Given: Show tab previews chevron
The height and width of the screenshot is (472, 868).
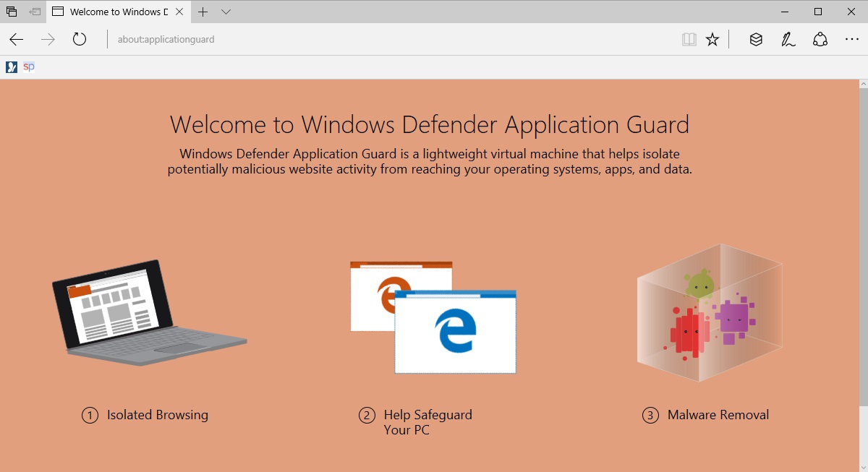Looking at the screenshot, I should (x=226, y=12).
